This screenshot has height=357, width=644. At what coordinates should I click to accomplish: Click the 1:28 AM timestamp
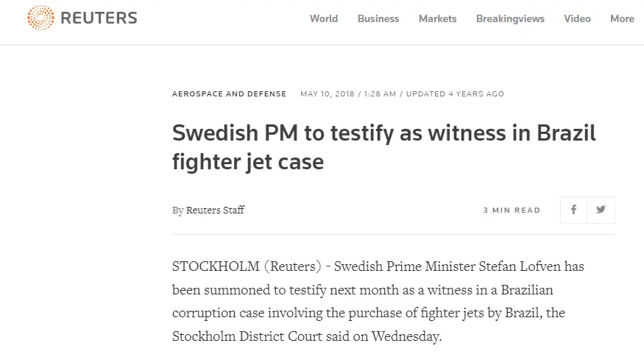(x=380, y=94)
